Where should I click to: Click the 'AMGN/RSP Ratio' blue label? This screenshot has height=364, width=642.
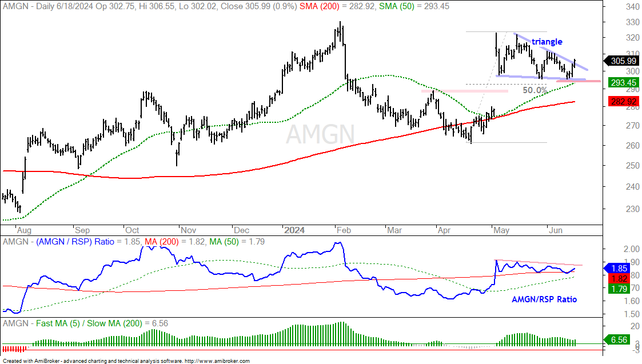tap(544, 299)
